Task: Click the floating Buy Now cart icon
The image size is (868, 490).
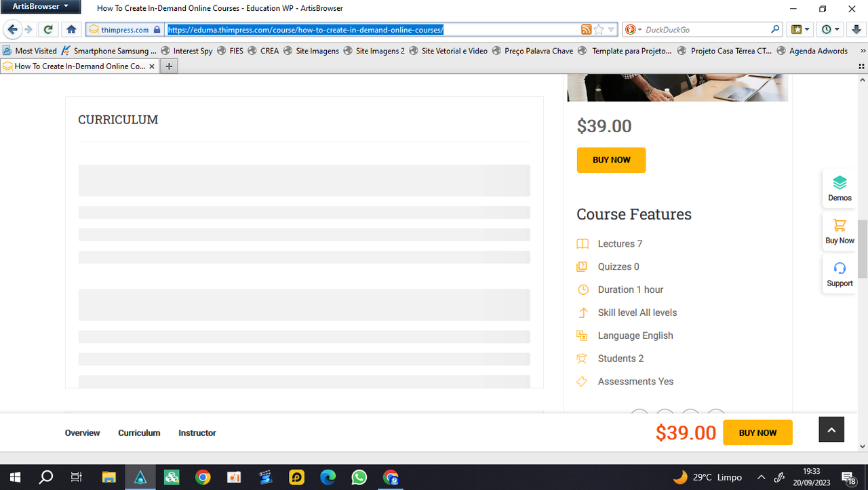Action: point(840,231)
